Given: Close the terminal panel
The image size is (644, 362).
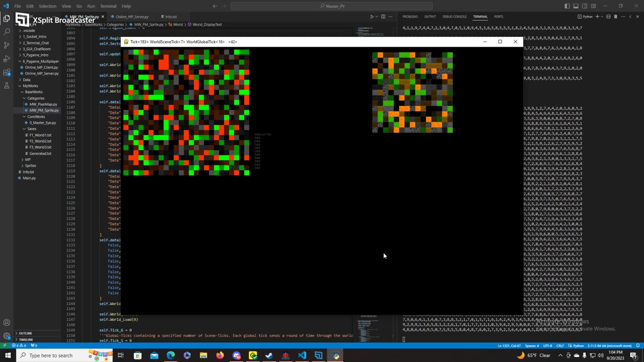Looking at the screenshot, I should 637,17.
